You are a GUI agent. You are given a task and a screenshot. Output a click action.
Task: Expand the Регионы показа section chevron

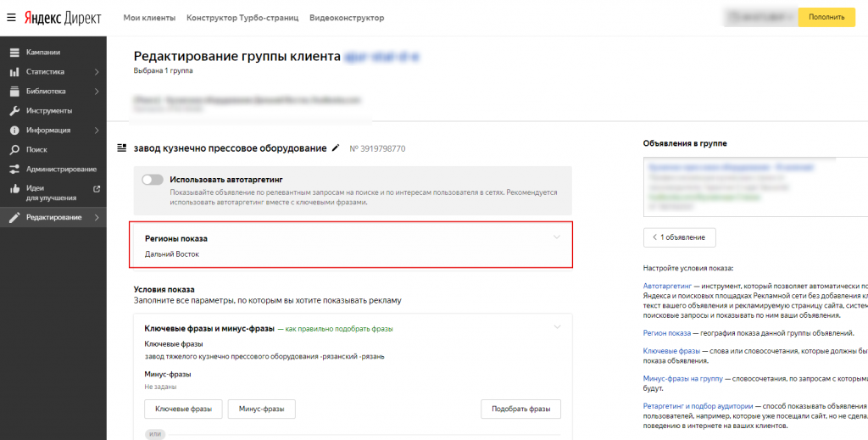pos(557,237)
